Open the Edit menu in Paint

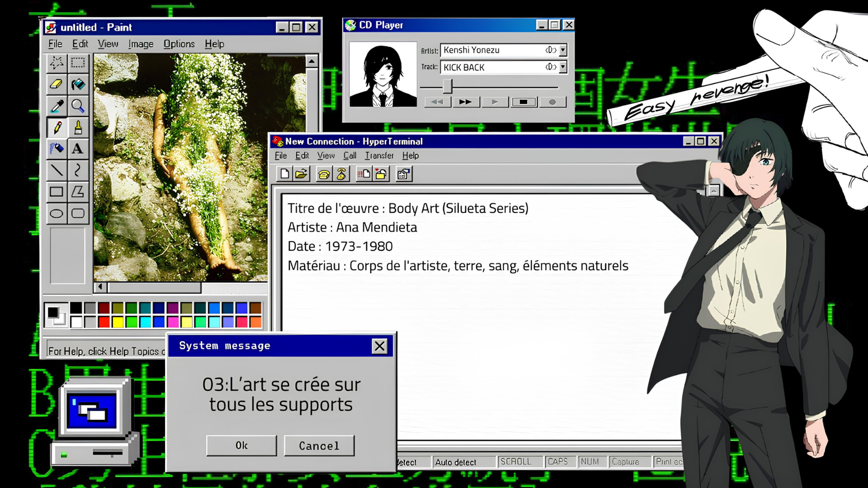[80, 44]
